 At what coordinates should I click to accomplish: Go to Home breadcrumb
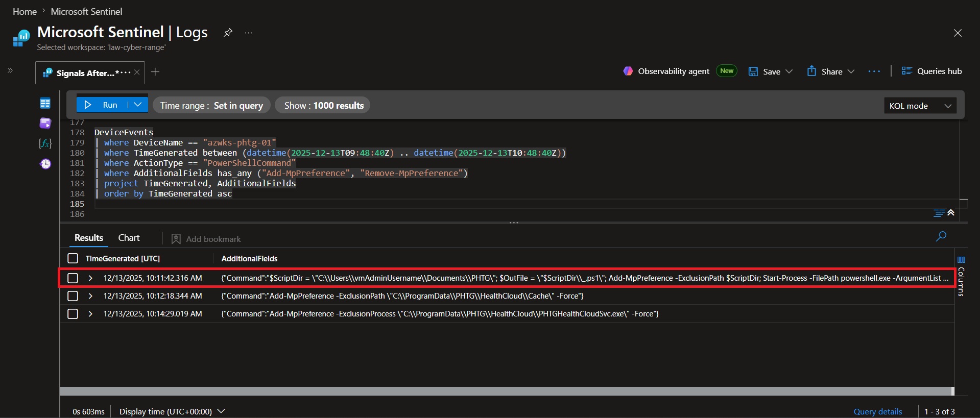click(25, 11)
